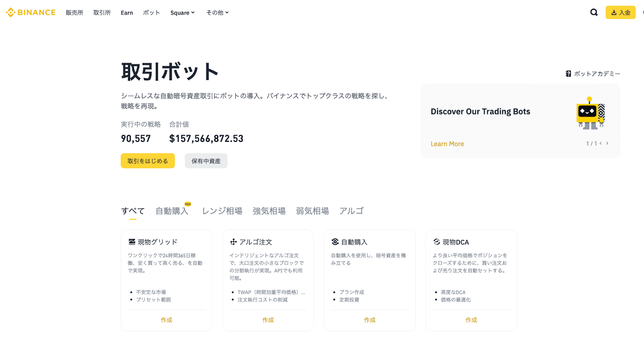Select the 弱気相場 tab

(x=312, y=211)
